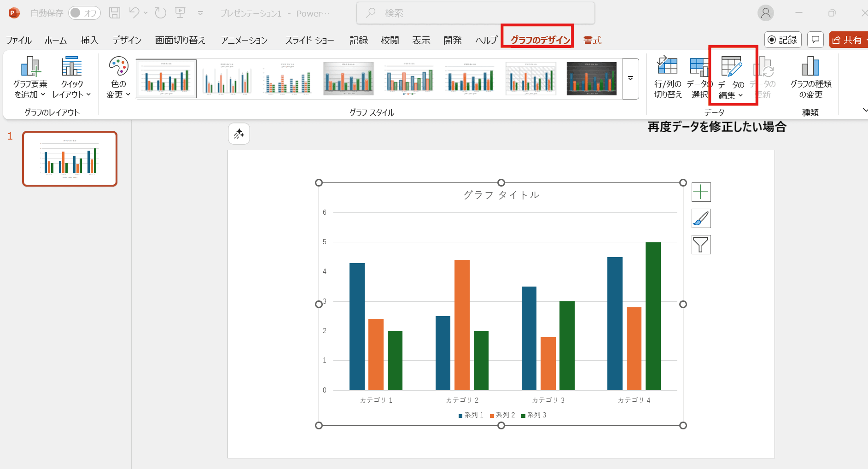Open the 色の変更 color palette
The height and width of the screenshot is (469, 868).
(x=118, y=77)
